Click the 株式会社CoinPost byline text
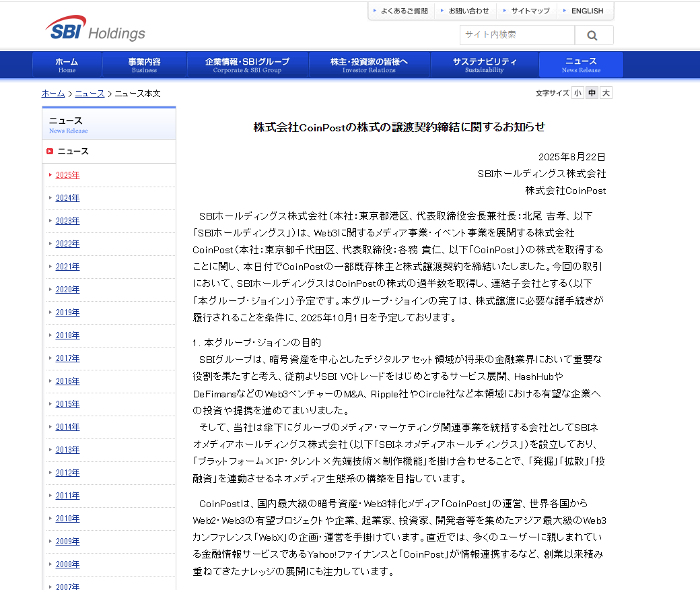Image resolution: width=700 pixels, height=590 pixels. pos(565,191)
